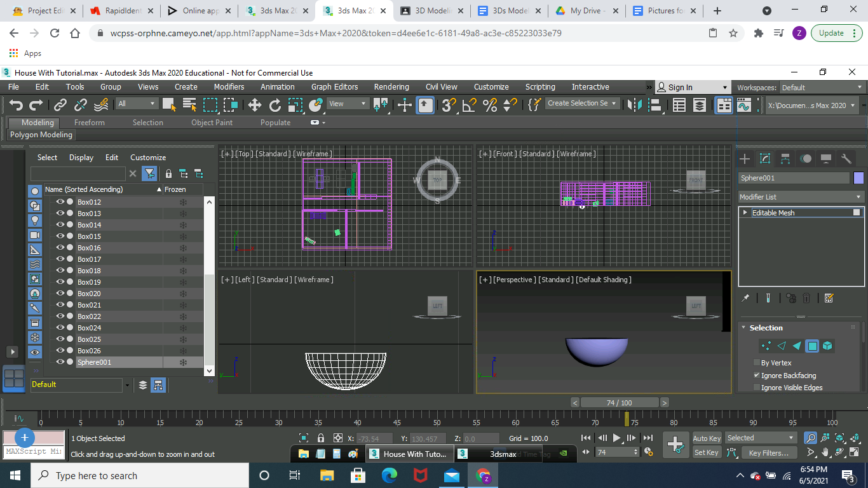Click time slider showing 74 / 100
Viewport: 868px width, 488px height.
620,403
